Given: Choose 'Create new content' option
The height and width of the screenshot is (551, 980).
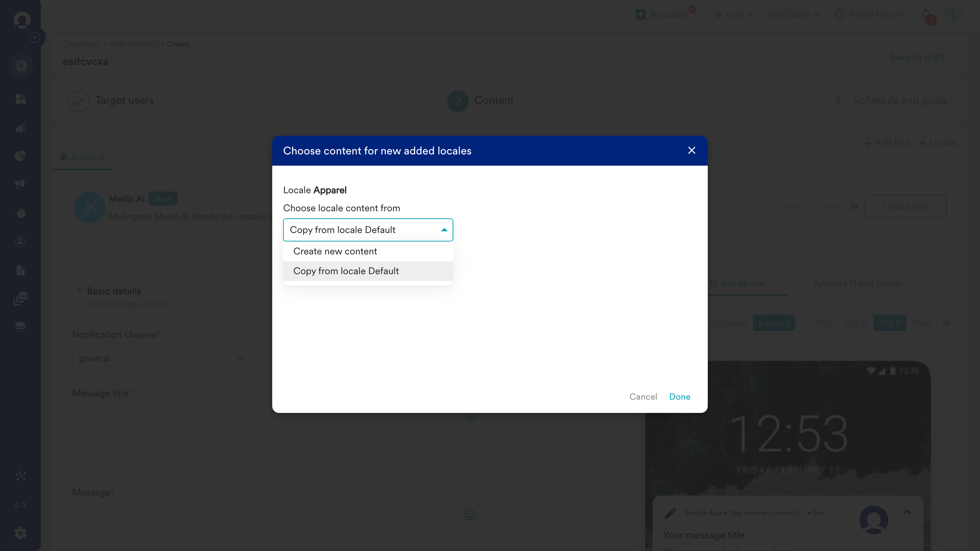Looking at the screenshot, I should [x=368, y=251].
